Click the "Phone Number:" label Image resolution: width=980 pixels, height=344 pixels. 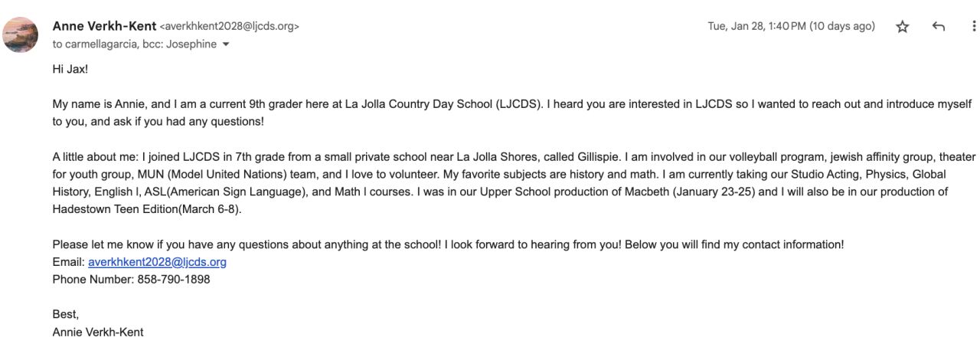[93, 280]
